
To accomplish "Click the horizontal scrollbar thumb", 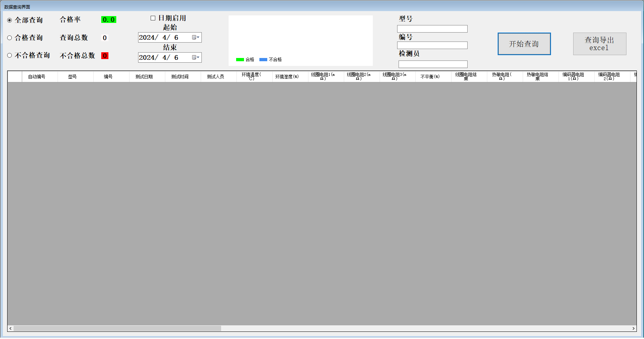I will pyautogui.click(x=117, y=329).
